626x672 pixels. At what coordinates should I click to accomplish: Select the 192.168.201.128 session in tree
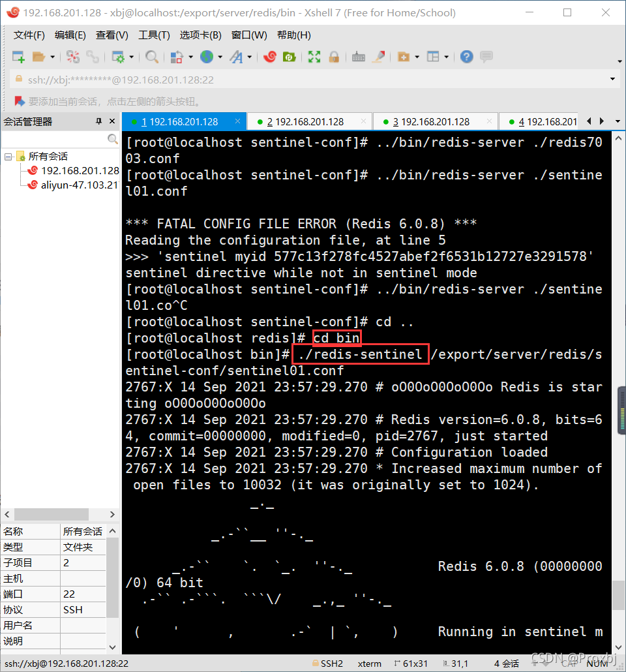(80, 170)
